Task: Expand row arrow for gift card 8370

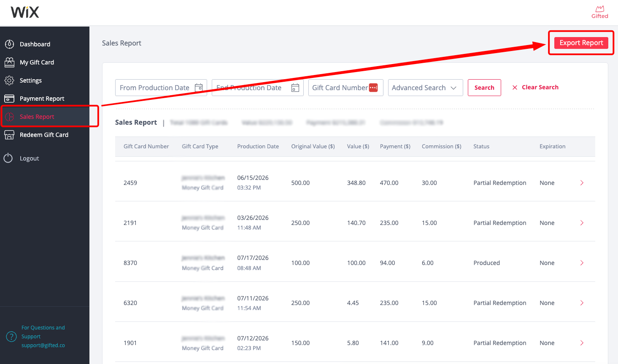Action: click(x=582, y=263)
